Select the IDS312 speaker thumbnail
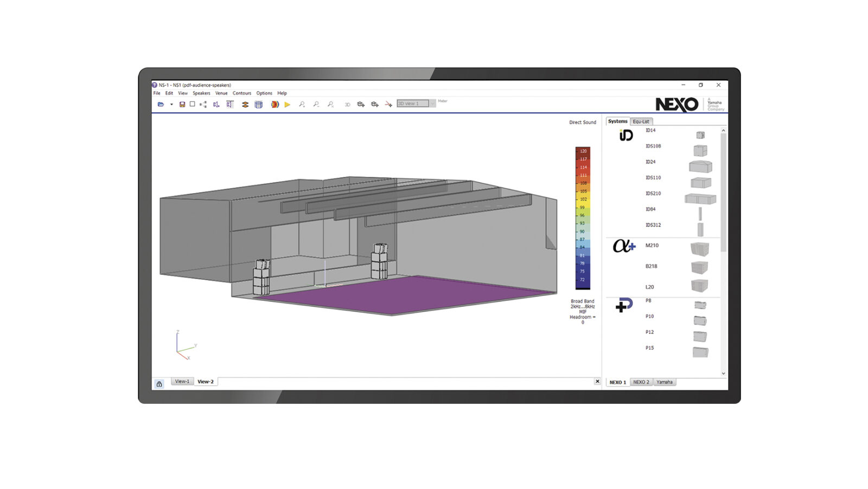868x489 pixels. tap(700, 229)
